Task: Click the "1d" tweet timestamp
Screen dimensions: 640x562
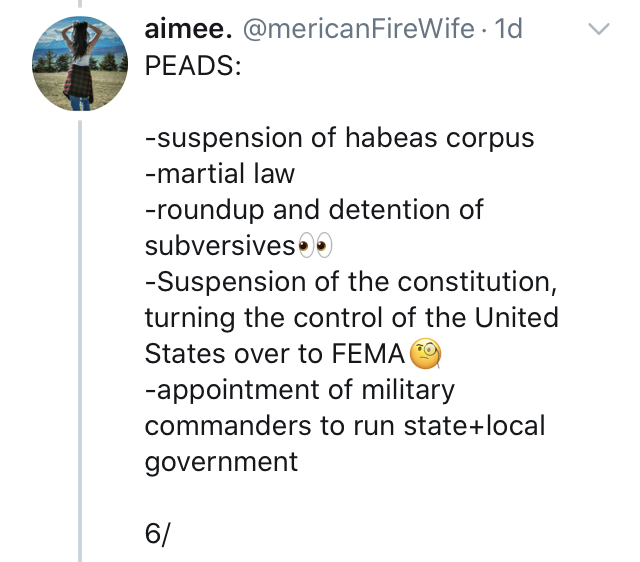Action: point(508,29)
